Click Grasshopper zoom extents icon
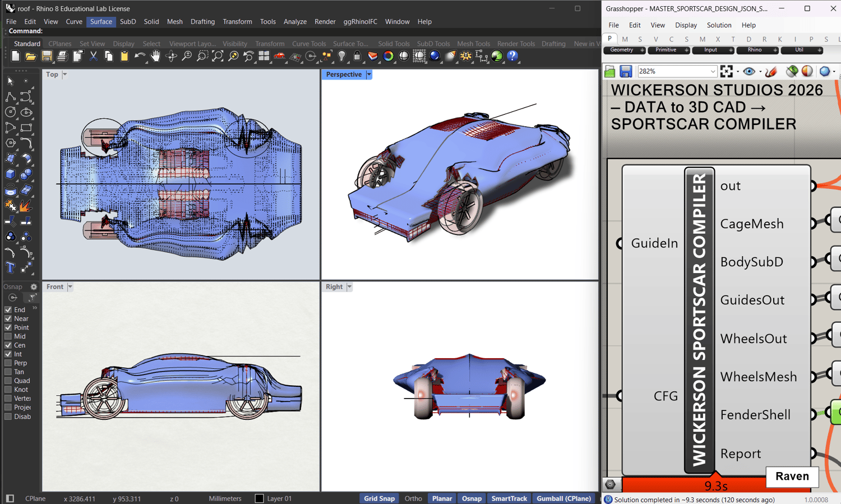 (727, 71)
